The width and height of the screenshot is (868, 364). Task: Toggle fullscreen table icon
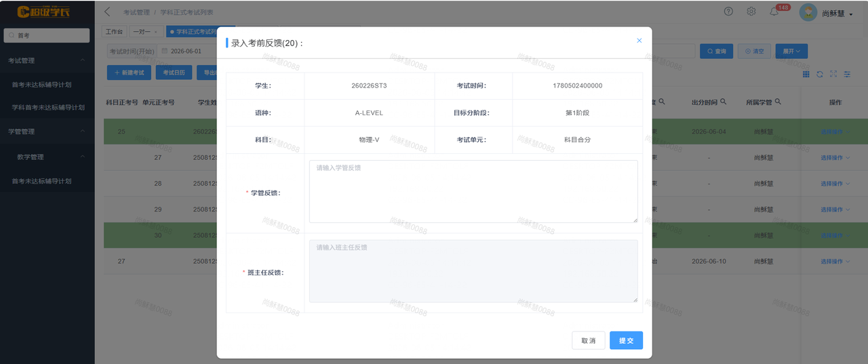(833, 74)
